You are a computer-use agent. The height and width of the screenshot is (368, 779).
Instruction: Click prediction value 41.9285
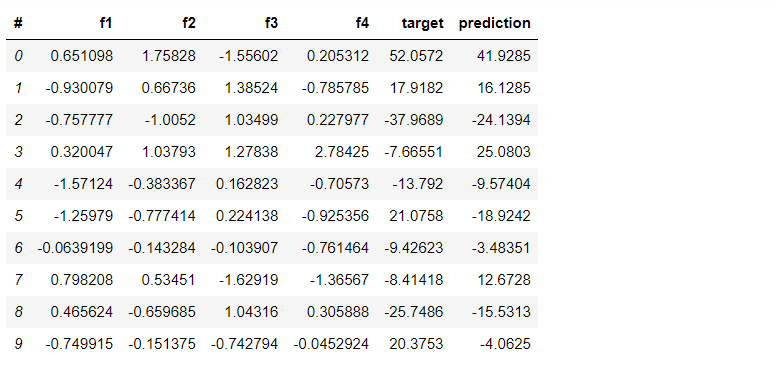point(504,56)
